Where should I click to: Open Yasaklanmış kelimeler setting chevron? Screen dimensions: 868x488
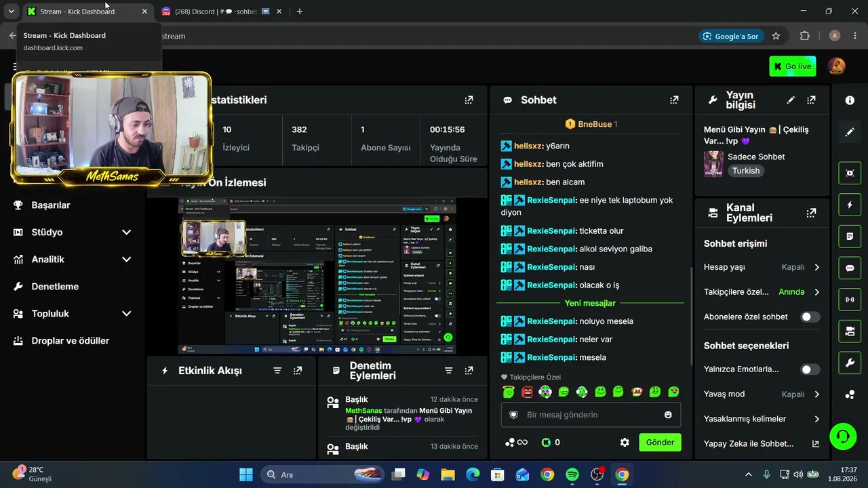click(816, 419)
